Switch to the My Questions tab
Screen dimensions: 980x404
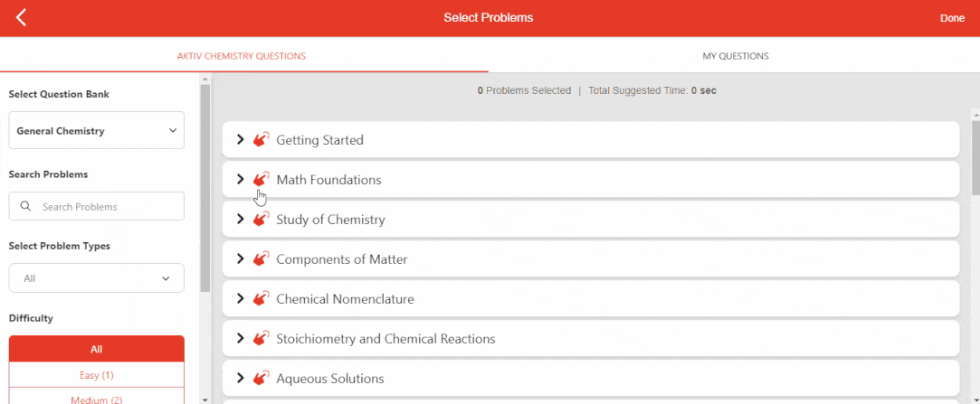click(735, 56)
